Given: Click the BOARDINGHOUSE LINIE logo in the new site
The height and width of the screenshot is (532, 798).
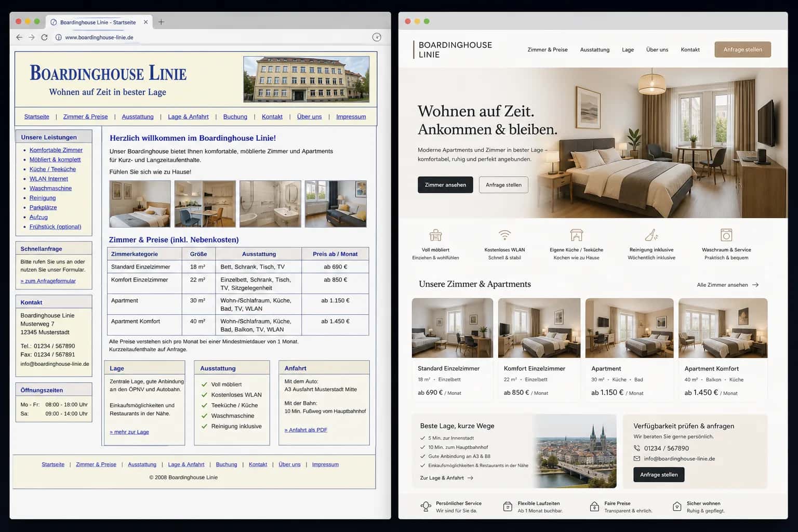Looking at the screenshot, I should pos(453,50).
